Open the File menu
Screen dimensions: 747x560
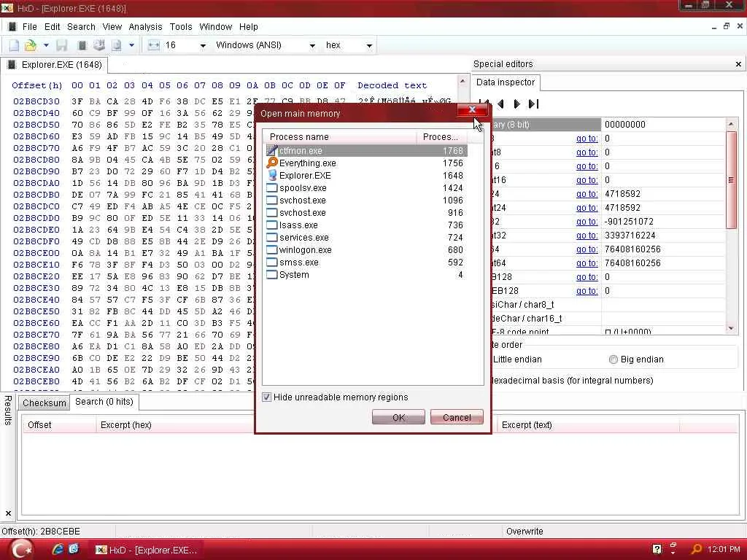(x=29, y=27)
